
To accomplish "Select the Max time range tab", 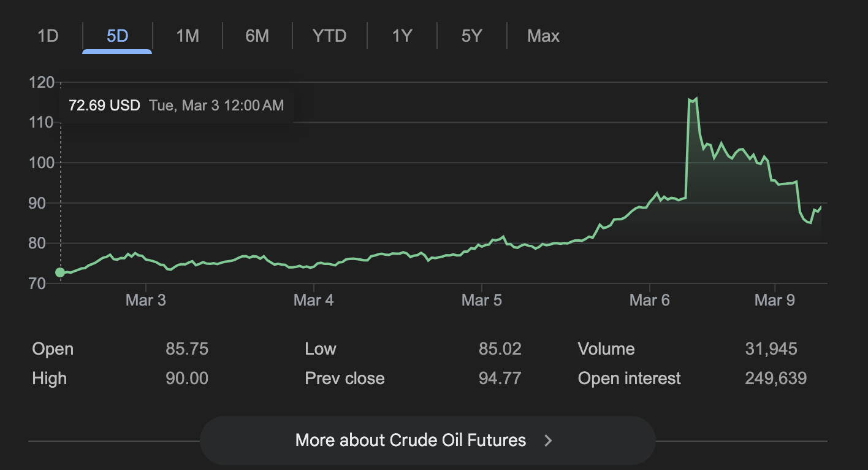I will (x=543, y=36).
